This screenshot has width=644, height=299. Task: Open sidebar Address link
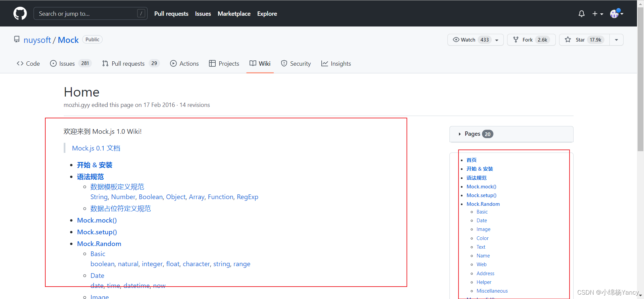(485, 274)
